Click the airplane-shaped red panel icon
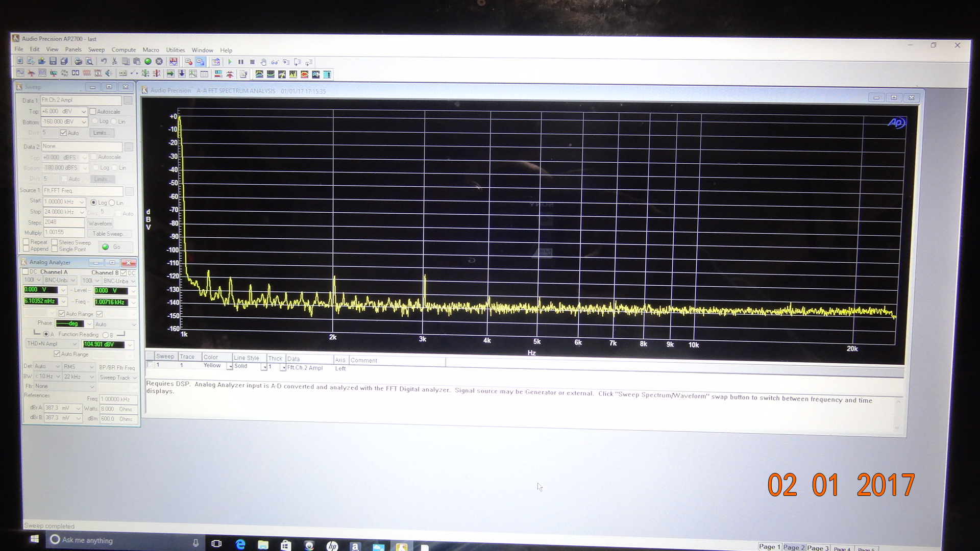The image size is (980, 551). (x=32, y=73)
